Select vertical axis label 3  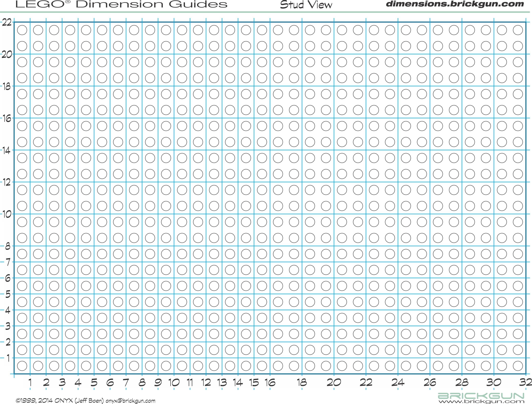(8, 326)
